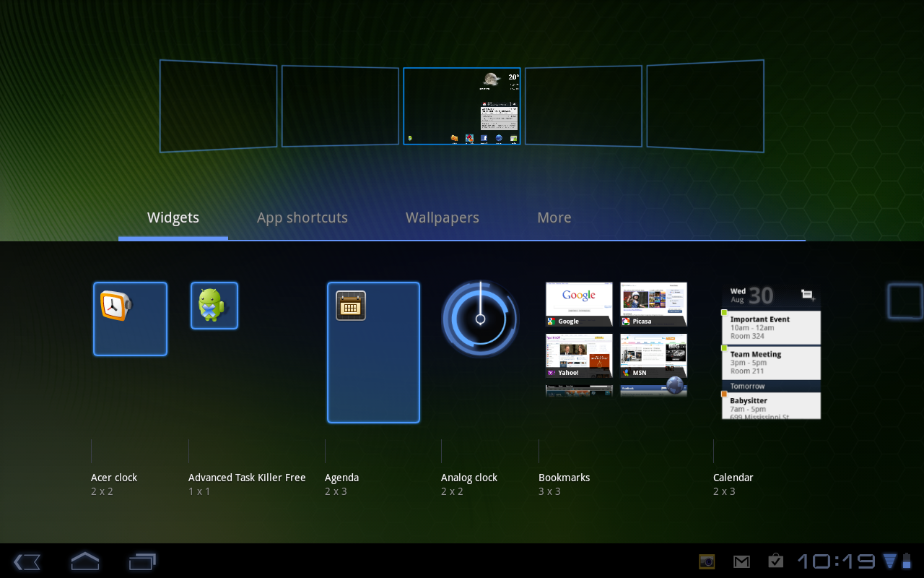Tap the Android back arrow icon
The height and width of the screenshot is (578, 924).
(27, 561)
